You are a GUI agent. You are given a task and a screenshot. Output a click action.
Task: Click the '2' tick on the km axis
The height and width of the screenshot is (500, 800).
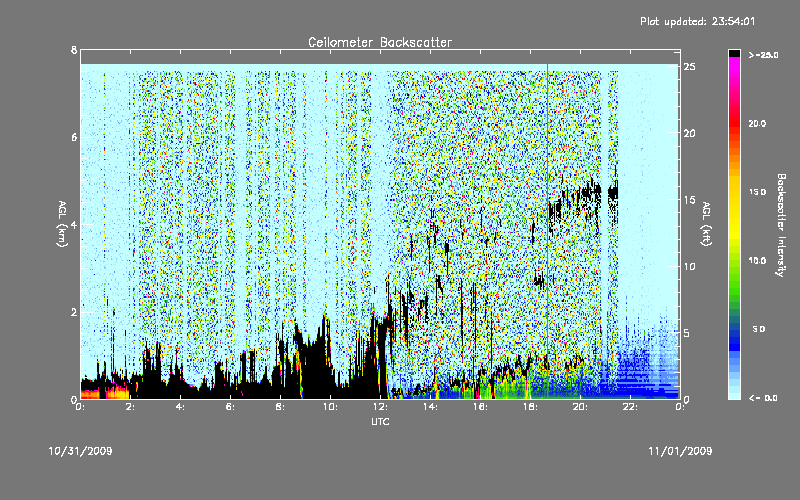(74, 312)
